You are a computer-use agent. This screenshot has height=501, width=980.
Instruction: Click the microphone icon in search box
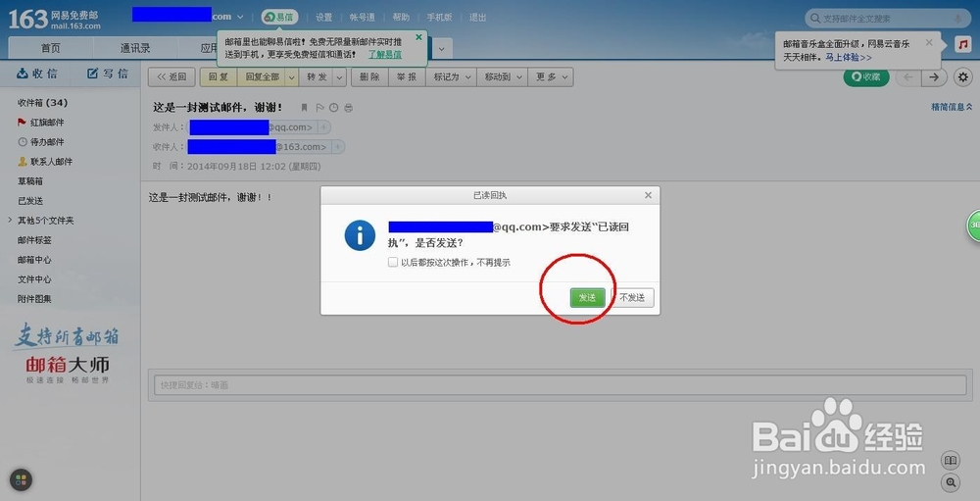[957, 19]
